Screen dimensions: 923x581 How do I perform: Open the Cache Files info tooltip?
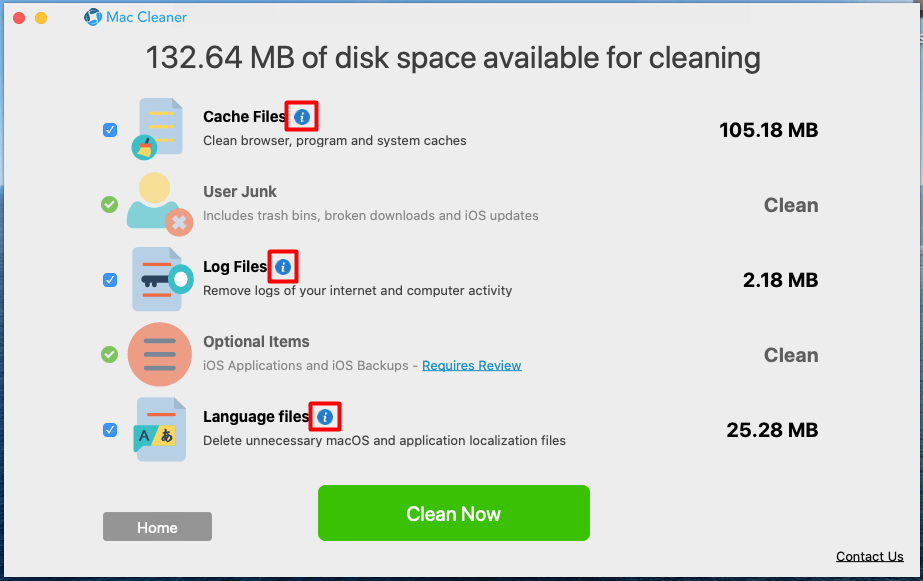(301, 116)
